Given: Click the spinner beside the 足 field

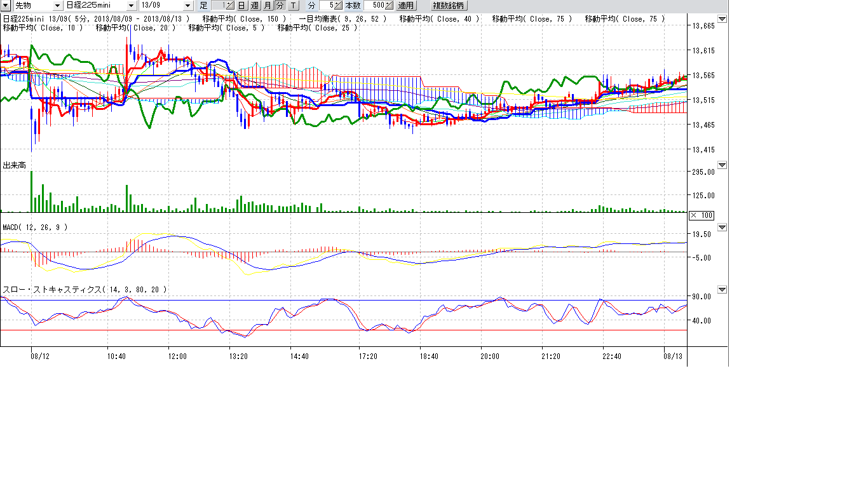Looking at the screenshot, I should tap(230, 5).
